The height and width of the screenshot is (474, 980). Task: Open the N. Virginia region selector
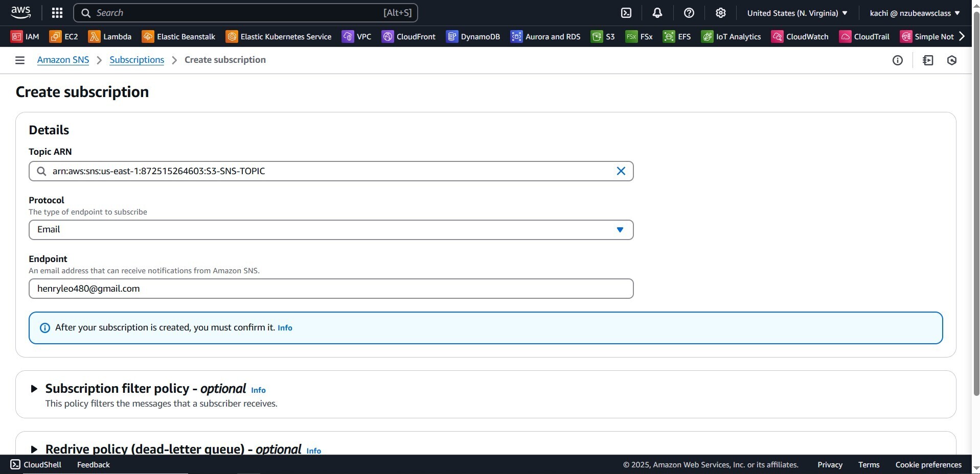[x=797, y=13]
